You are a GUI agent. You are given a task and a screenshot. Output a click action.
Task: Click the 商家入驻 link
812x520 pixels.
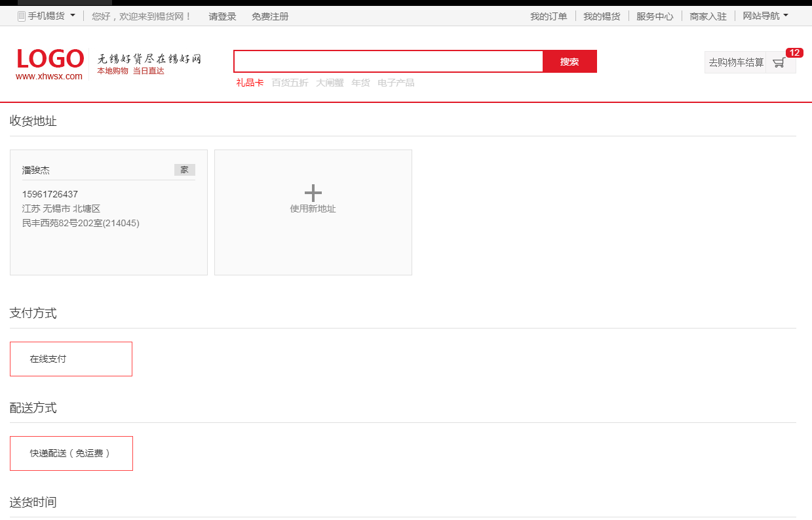[x=708, y=16]
